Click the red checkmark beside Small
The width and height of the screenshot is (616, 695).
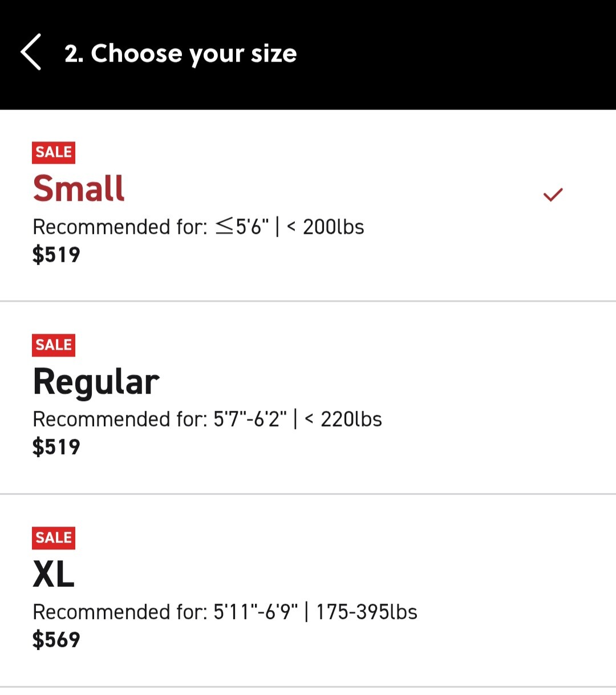pyautogui.click(x=553, y=195)
